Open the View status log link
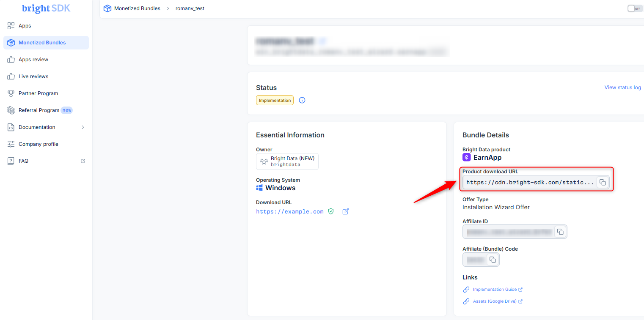The image size is (644, 320). (x=622, y=88)
